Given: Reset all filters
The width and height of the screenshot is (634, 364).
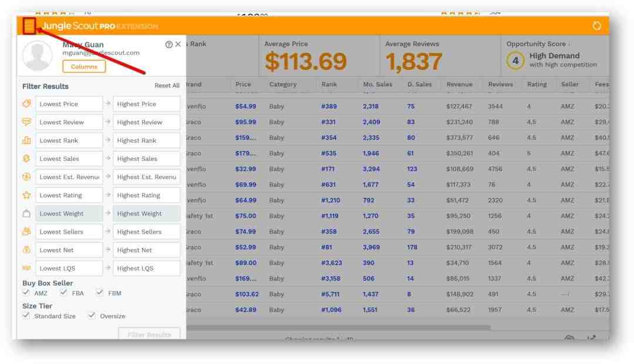Looking at the screenshot, I should [x=167, y=86].
